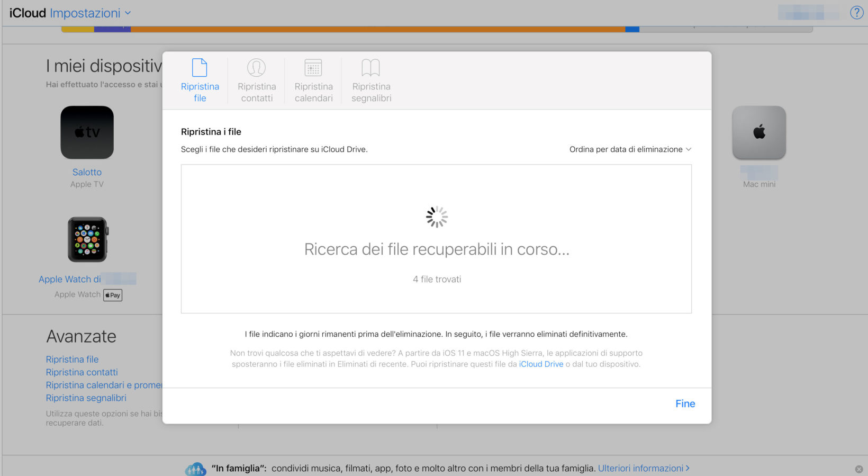Click the file document icon
Screen dimensions: 868x476
tap(200, 68)
